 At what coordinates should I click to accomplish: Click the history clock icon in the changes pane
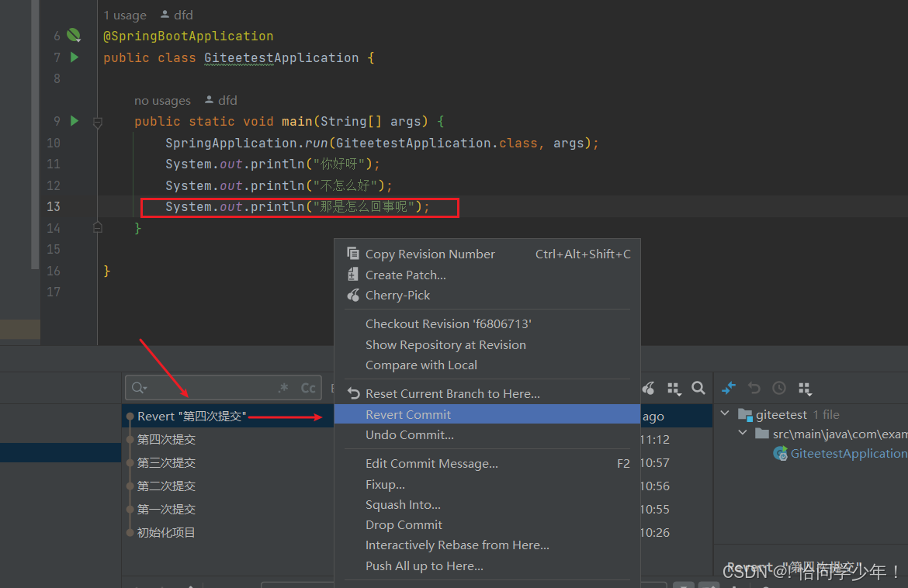[779, 388]
